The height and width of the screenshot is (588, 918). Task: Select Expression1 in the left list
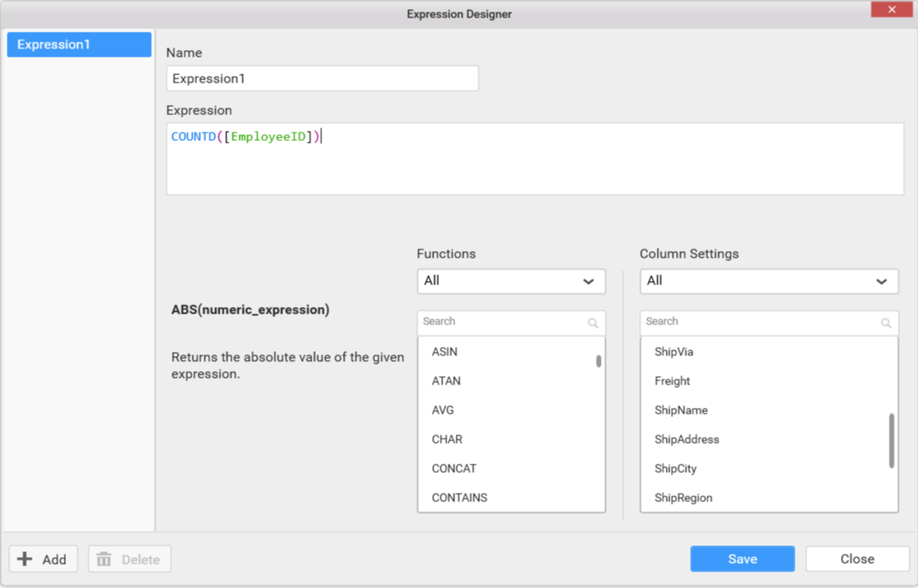79,45
